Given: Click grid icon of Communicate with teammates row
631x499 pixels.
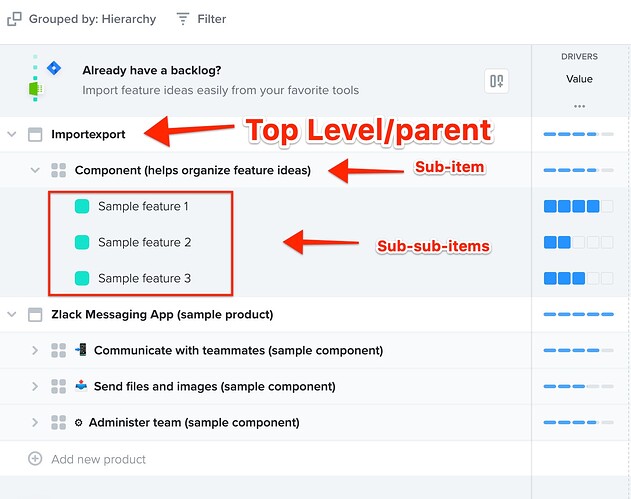Looking at the screenshot, I should [59, 351].
